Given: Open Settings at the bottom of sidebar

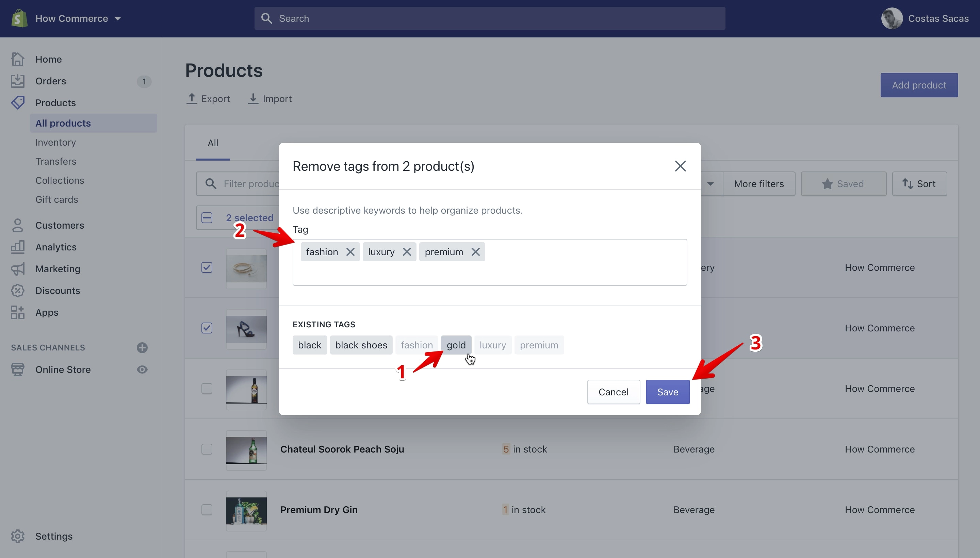Looking at the screenshot, I should pyautogui.click(x=54, y=536).
